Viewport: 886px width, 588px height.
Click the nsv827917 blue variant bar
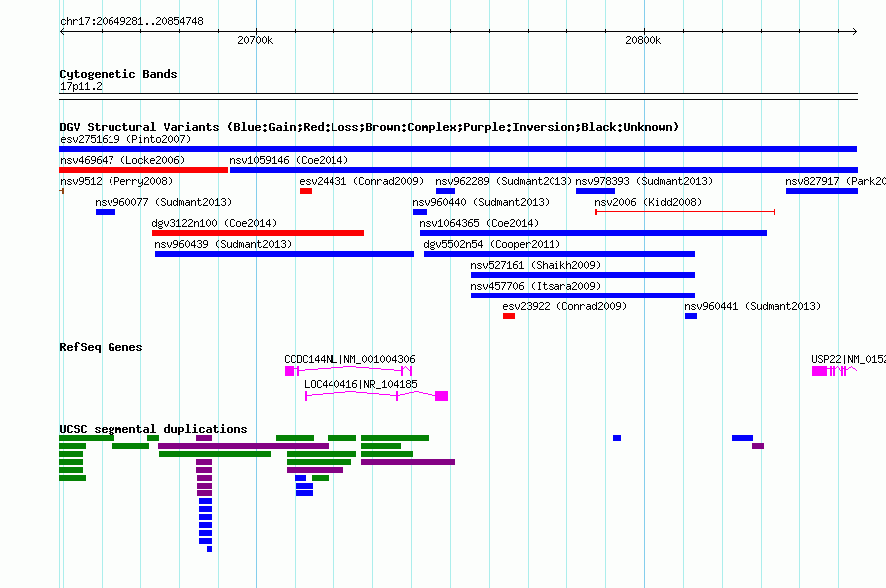coord(822,191)
